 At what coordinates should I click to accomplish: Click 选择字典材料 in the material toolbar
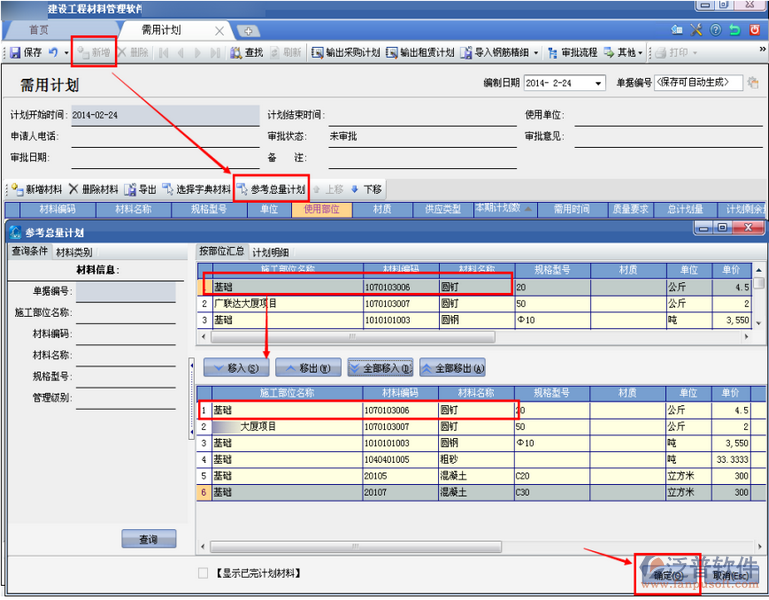[x=196, y=189]
